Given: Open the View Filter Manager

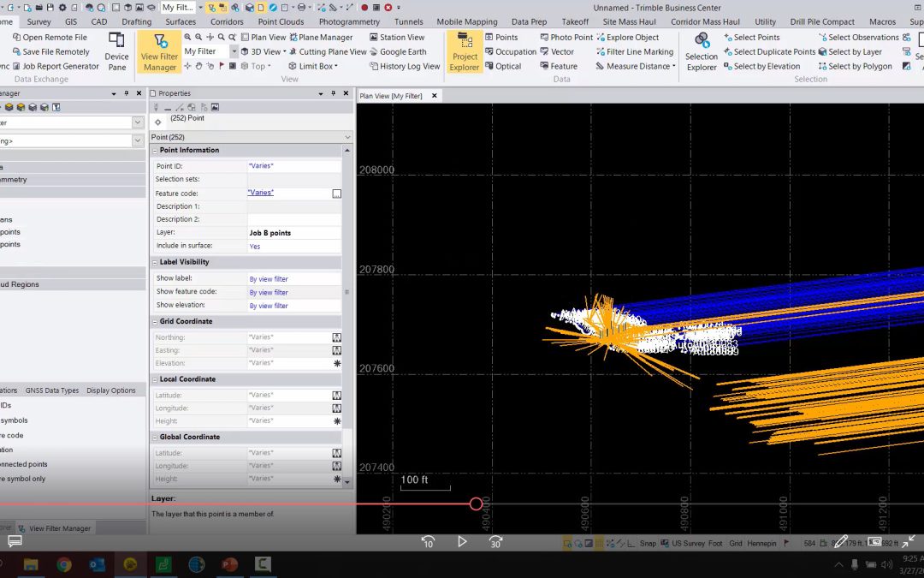Looking at the screenshot, I should pyautogui.click(x=159, y=52).
